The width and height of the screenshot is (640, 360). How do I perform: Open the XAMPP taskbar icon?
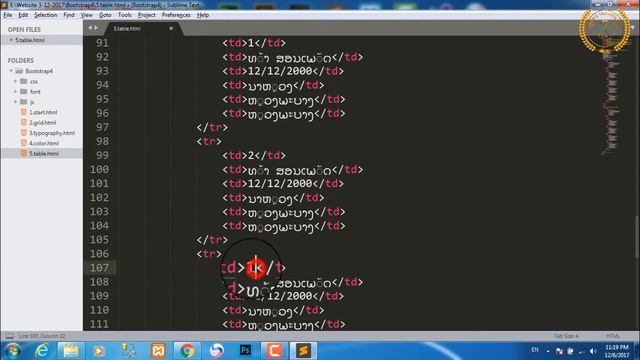[158, 351]
